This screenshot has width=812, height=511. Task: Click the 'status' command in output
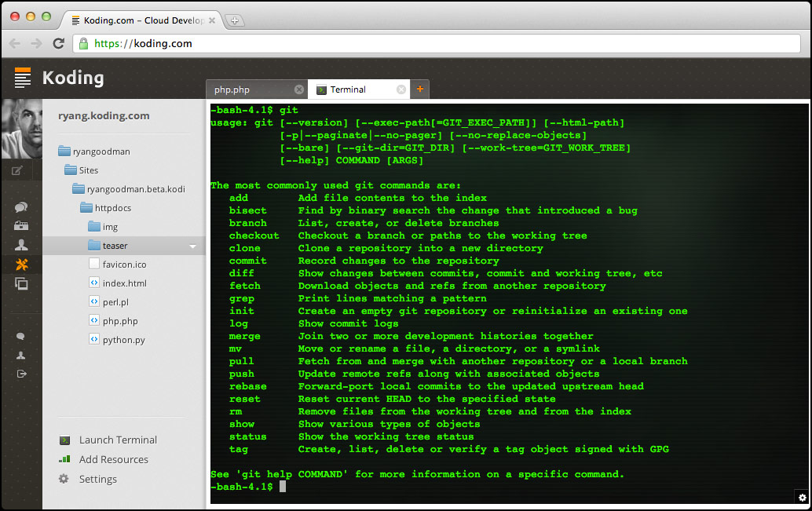248,436
